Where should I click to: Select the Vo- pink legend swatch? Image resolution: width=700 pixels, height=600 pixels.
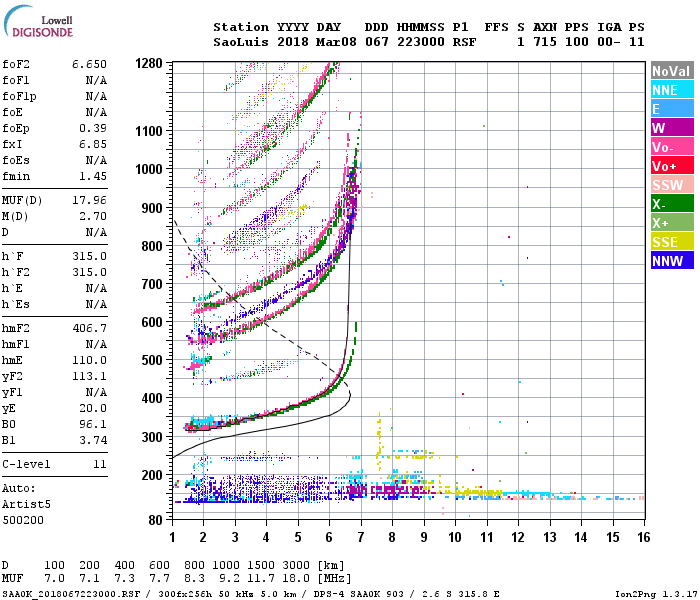(672, 147)
